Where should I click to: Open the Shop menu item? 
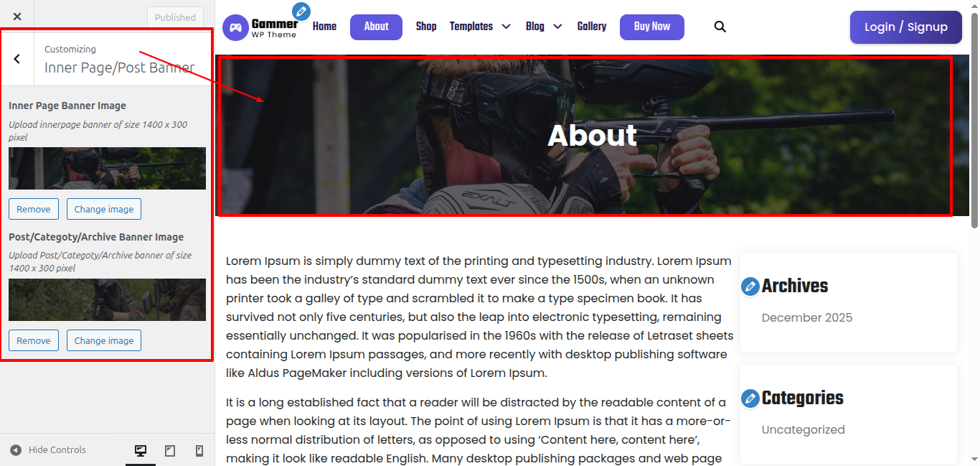(x=426, y=27)
